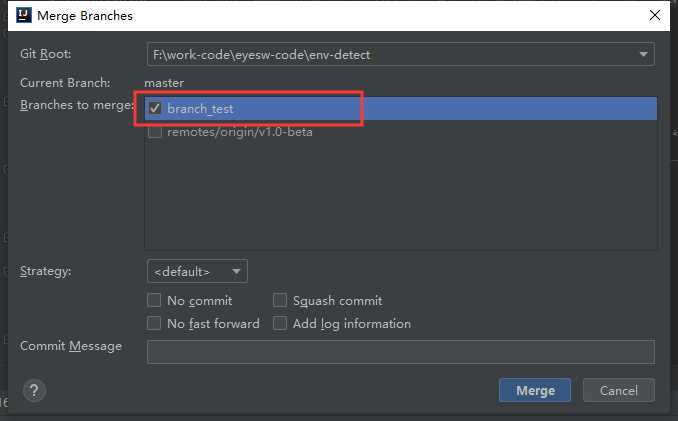Enable the Squash commit checkbox
Image resolution: width=678 pixels, height=421 pixels.
[x=280, y=300]
